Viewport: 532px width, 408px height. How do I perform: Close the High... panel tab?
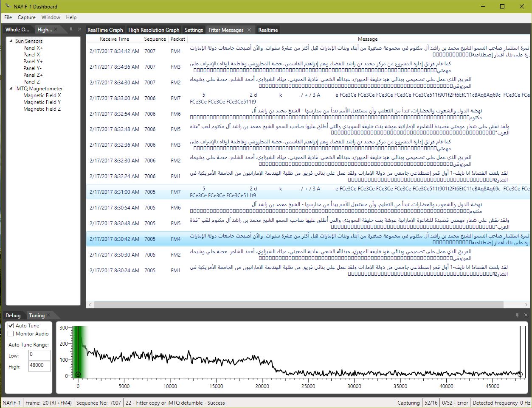(x=56, y=29)
